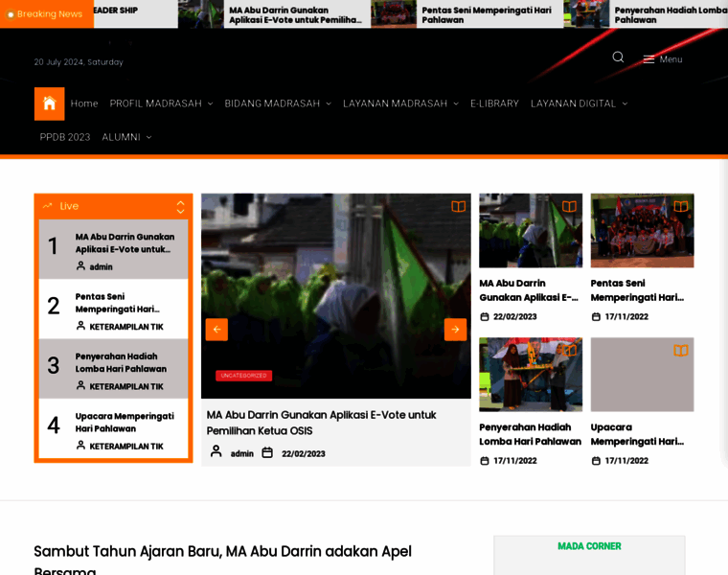This screenshot has height=575, width=728.
Task: Go to PPDB 2023 menu item
Action: (65, 137)
